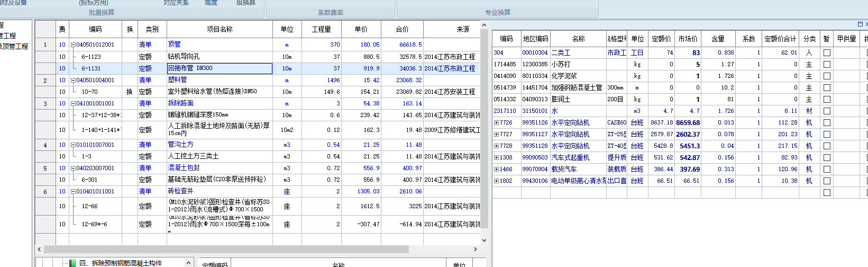Collapse the 010101007001 管沟土方 item
Screen dimensions: 868x267
pos(74,145)
